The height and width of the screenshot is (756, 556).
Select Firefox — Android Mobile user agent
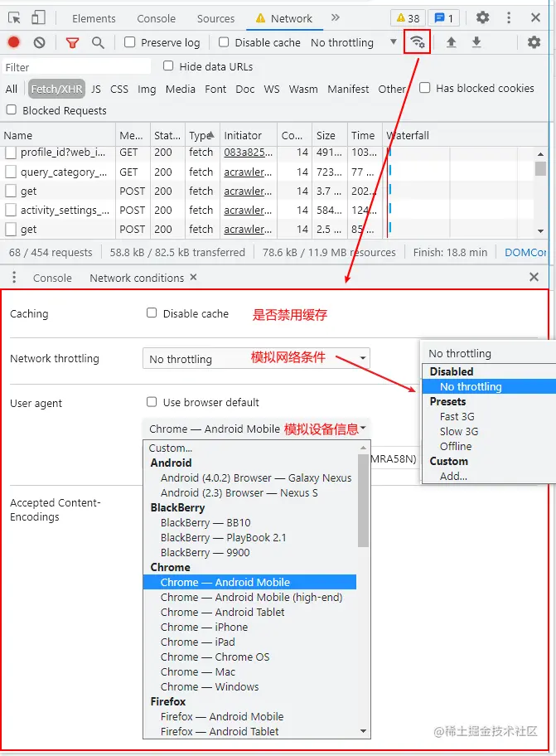click(x=222, y=717)
